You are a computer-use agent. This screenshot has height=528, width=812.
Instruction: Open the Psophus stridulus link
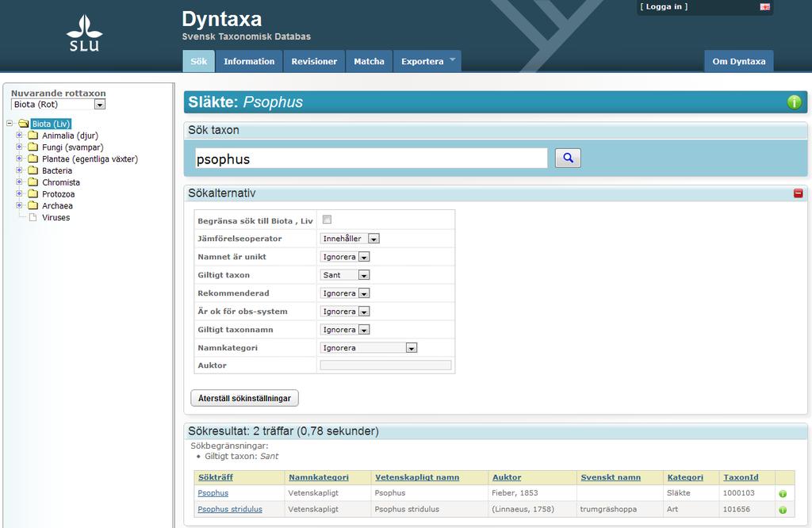click(230, 509)
